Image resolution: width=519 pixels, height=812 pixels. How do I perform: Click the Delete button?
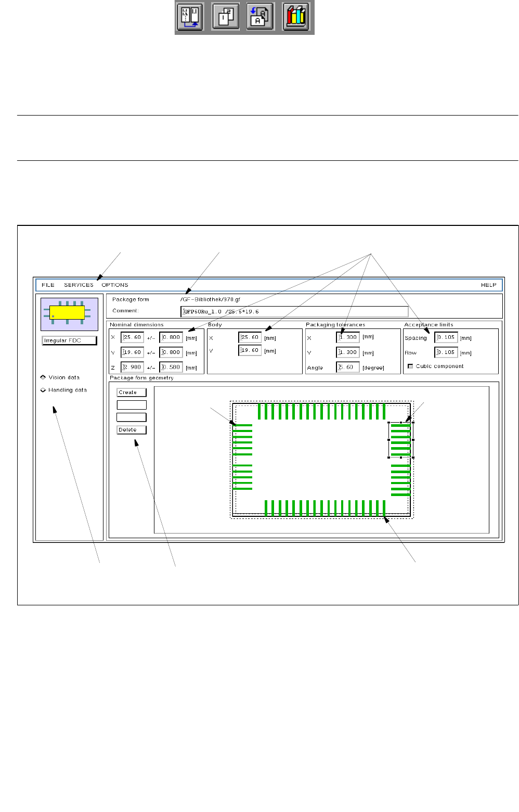132,430
